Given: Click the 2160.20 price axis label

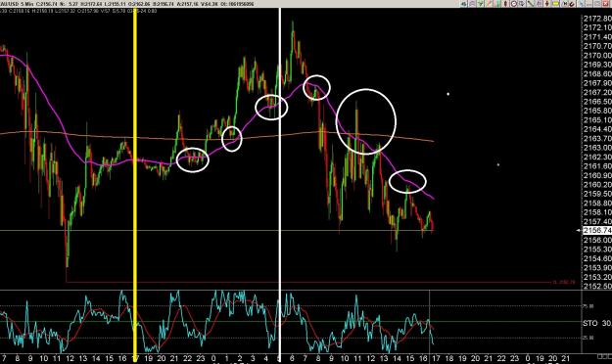Looking at the screenshot, I should 597,185.
